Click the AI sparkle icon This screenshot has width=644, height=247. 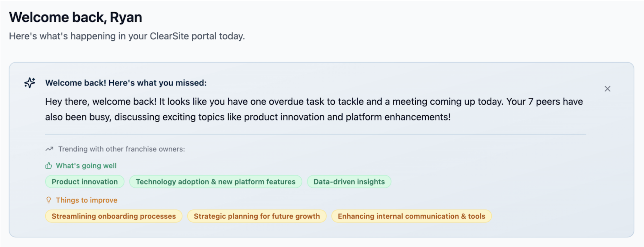coord(30,83)
